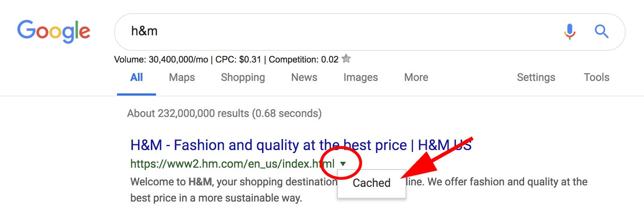
Task: Click the Google logo
Action: click(54, 31)
